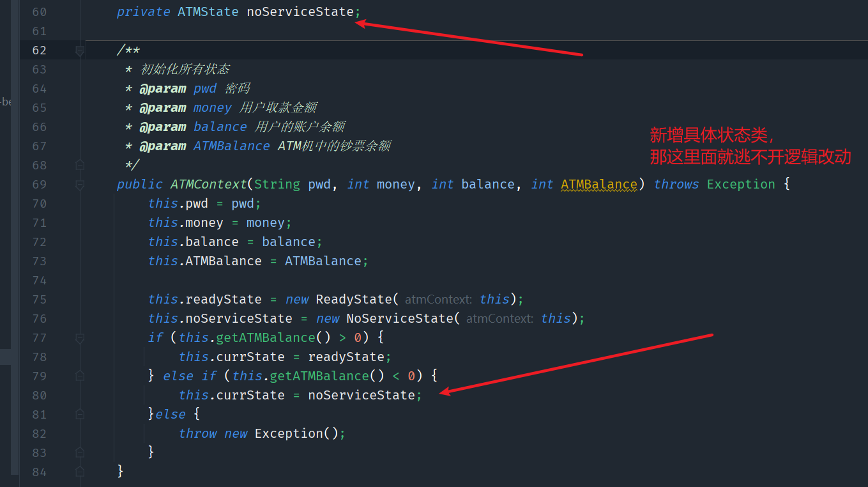Collapse the else-if block fold at line 79
The height and width of the screenshot is (487, 868).
click(x=80, y=376)
